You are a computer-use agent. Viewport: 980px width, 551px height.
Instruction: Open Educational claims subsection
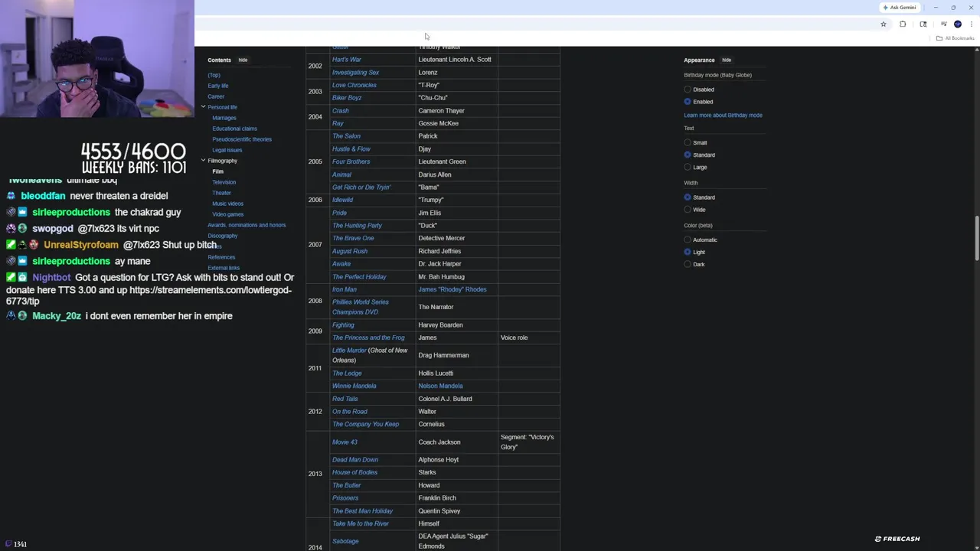click(234, 129)
